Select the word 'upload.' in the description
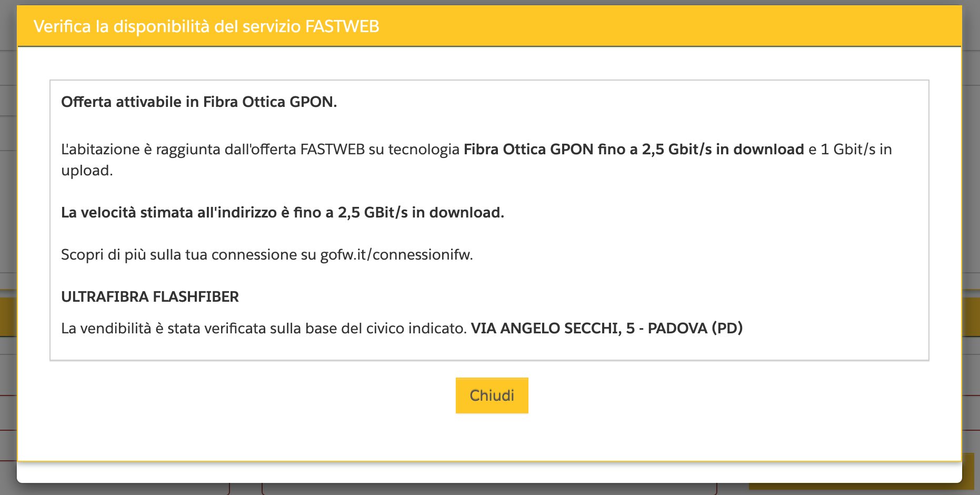 [87, 171]
